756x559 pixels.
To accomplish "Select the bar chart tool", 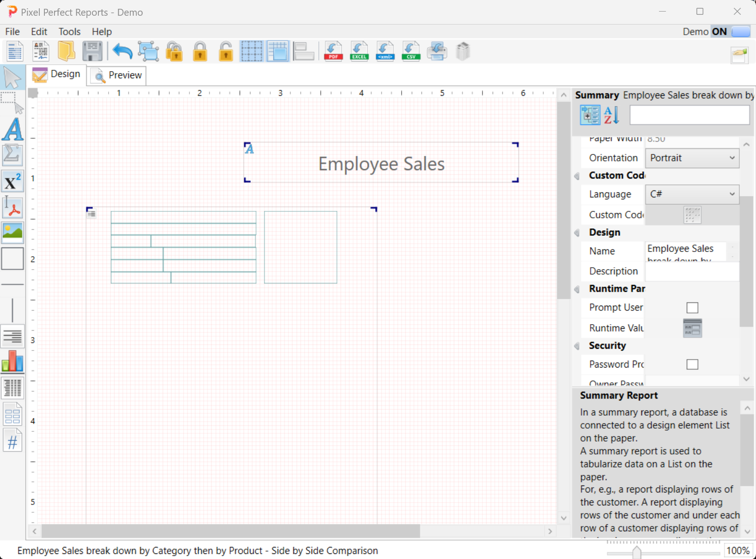I will pyautogui.click(x=12, y=361).
